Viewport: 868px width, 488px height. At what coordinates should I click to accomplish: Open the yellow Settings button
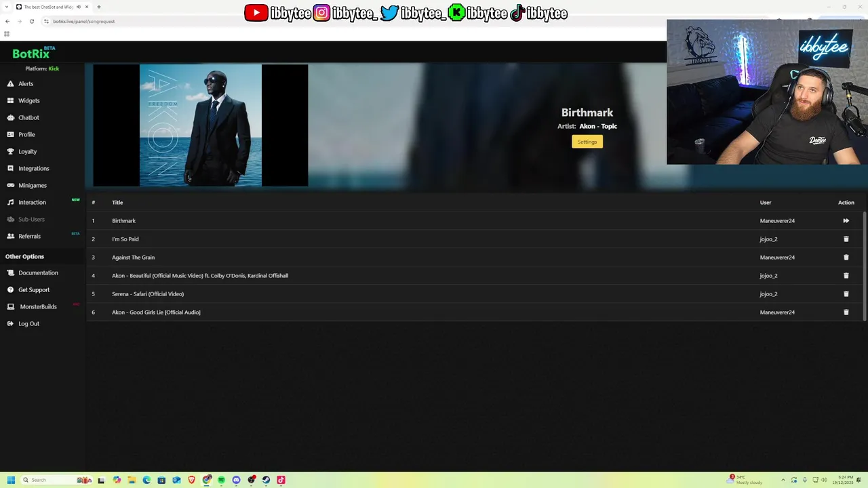[587, 142]
